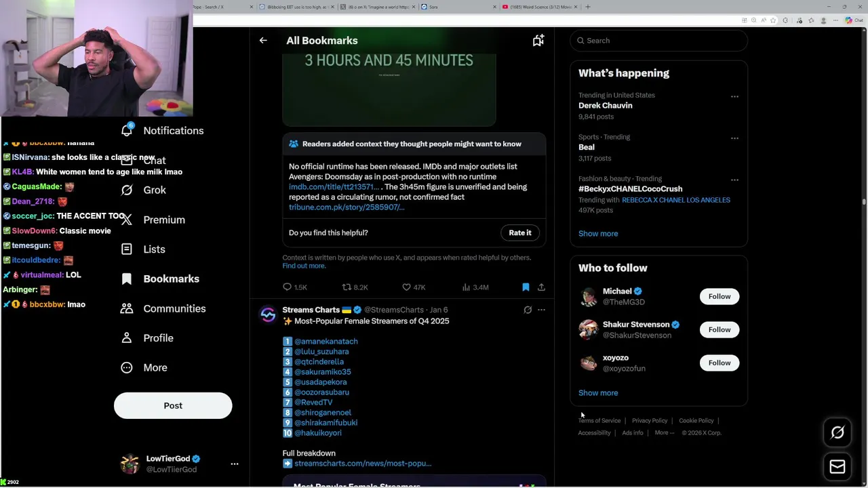Remove bookmark on Avengers runtime post
The width and height of the screenshot is (868, 488).
click(526, 287)
